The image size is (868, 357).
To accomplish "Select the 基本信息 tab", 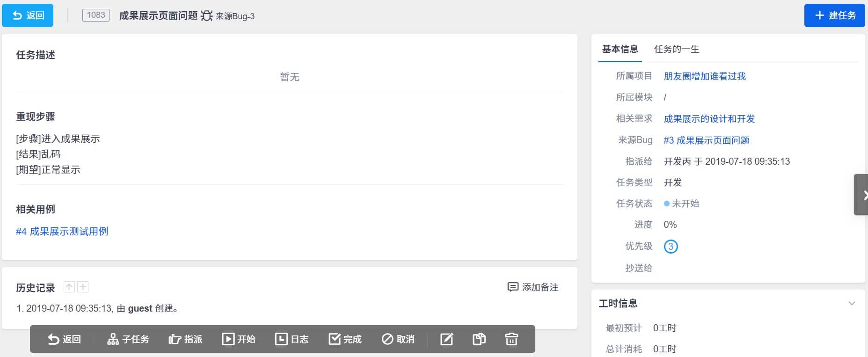I will [620, 49].
